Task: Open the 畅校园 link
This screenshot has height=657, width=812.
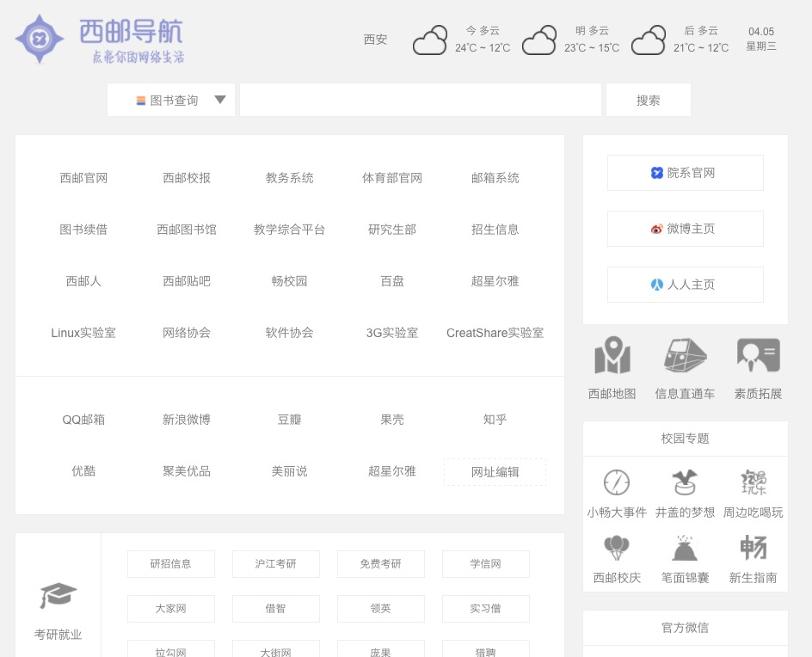Action: click(x=290, y=281)
